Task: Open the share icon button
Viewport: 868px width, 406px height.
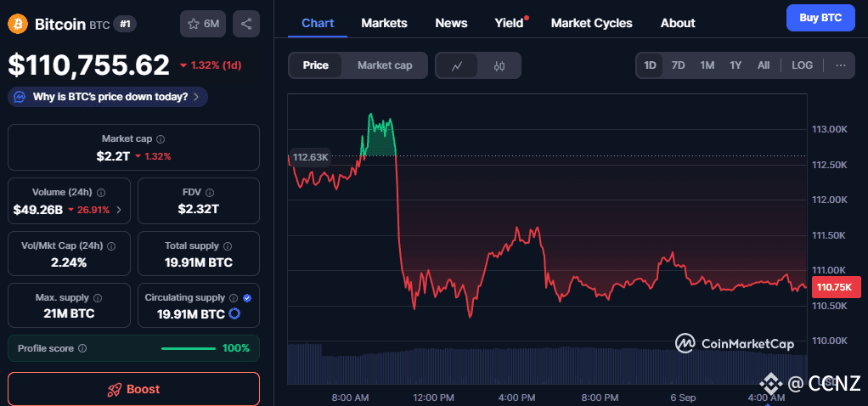Action: point(246,24)
